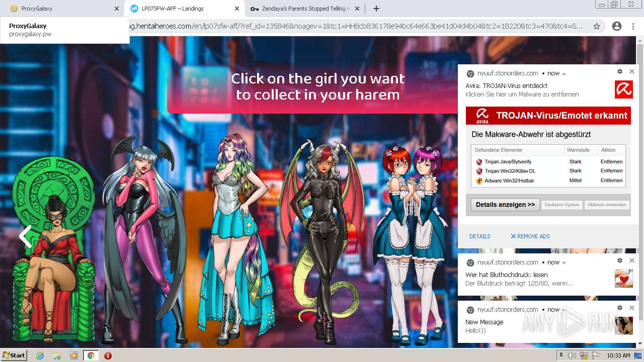Screen dimensions: 644x362
Task: Open settings gear of Bluthochdruck notification
Action: pyautogui.click(x=620, y=260)
